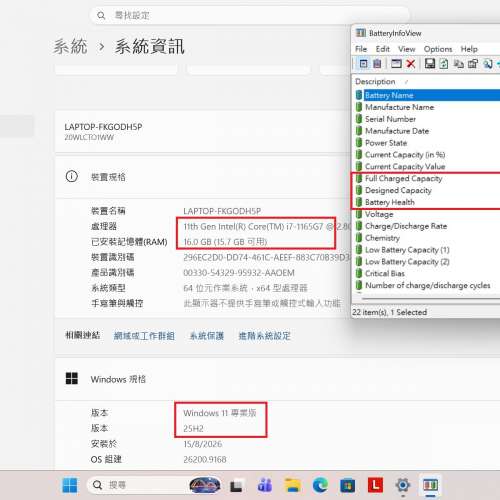Click the window-shaped icon in BatteryInfoView toolbar
This screenshot has height=500, width=500.
(x=396, y=63)
